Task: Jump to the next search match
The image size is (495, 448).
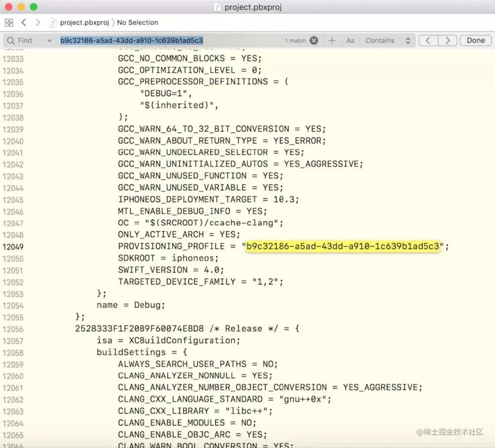Action: pos(448,40)
